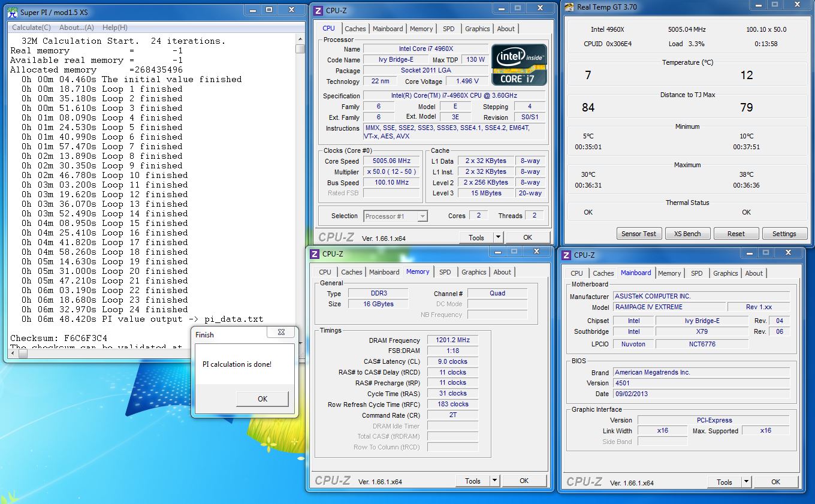Click the 5005.04 MHz reading in Real Temp

[688, 29]
